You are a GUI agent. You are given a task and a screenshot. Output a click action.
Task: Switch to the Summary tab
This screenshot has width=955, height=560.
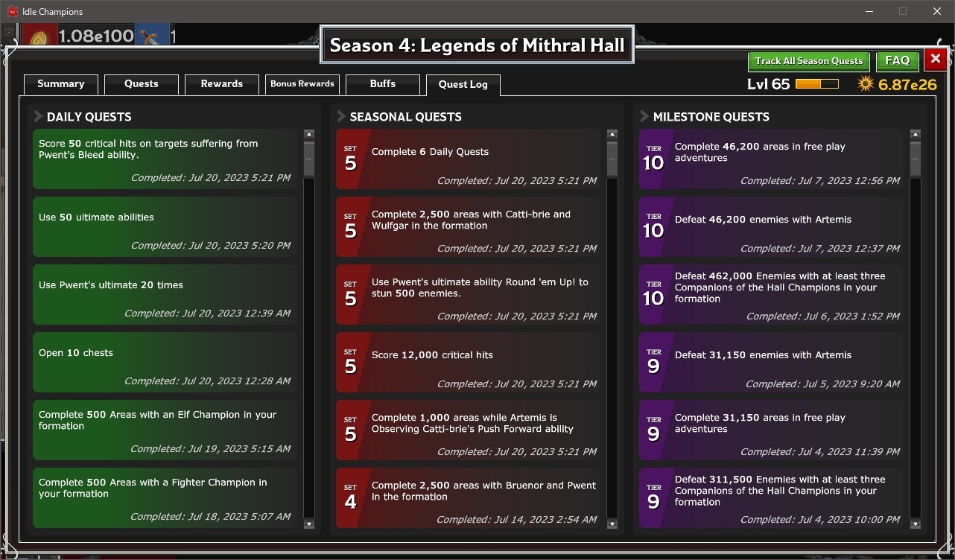tap(60, 84)
